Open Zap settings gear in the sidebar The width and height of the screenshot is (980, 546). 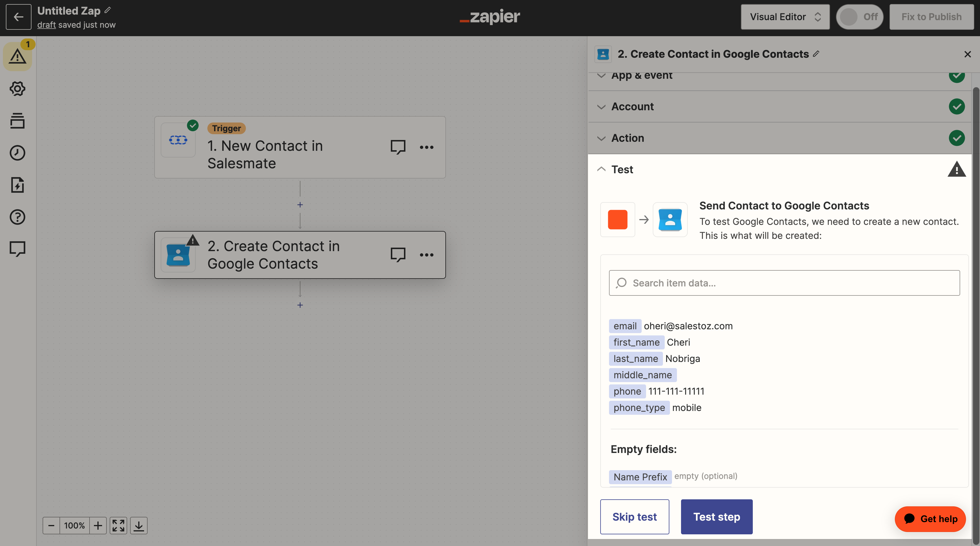(17, 89)
